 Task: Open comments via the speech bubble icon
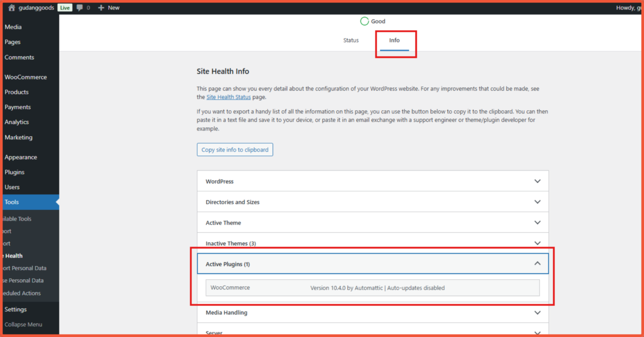(80, 7)
